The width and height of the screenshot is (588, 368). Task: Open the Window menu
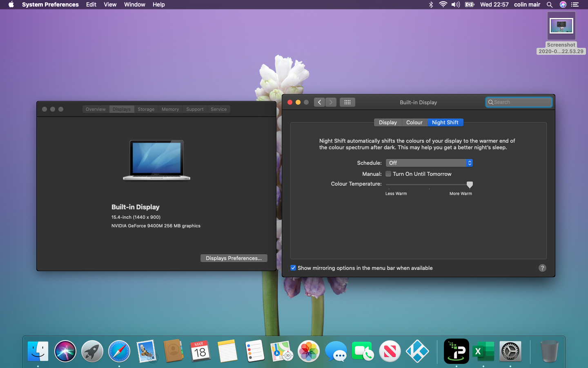(135, 4)
